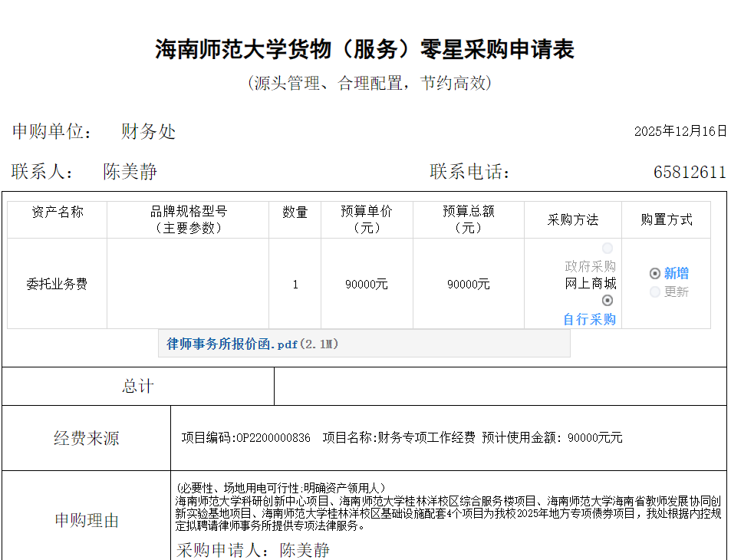
Task: Click the quantity value 1
Action: [x=295, y=284]
